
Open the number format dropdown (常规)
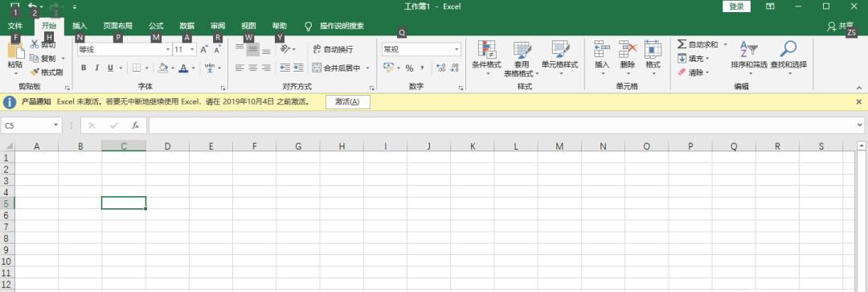pos(457,49)
